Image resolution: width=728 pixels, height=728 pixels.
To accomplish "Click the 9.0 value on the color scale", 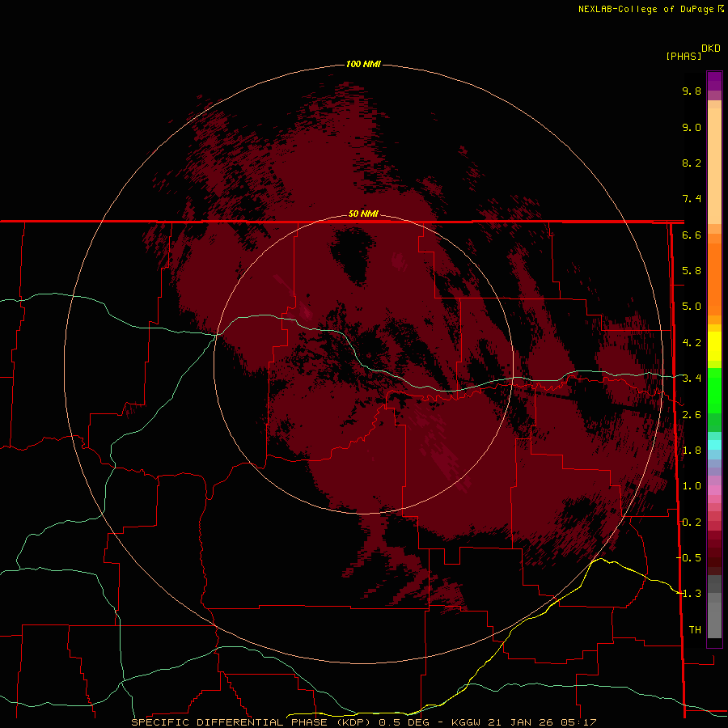I will click(x=692, y=127).
